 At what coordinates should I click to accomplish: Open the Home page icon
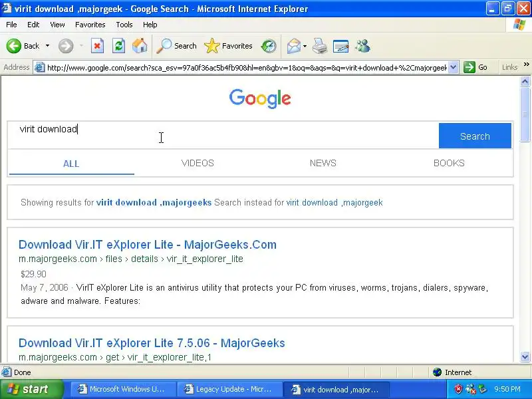[140, 46]
